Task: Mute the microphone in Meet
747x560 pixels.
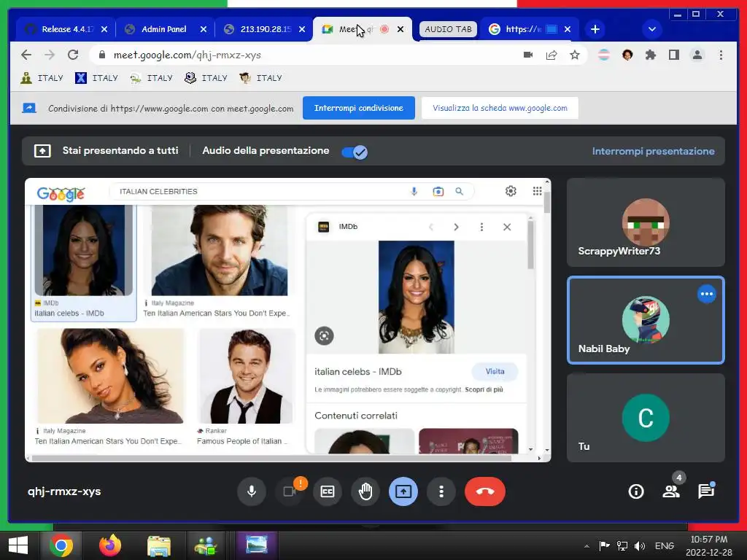Action: [x=252, y=491]
